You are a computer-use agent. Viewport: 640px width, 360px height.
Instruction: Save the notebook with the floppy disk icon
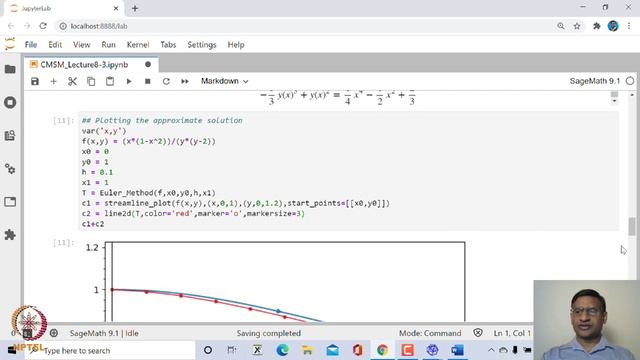[x=35, y=81]
